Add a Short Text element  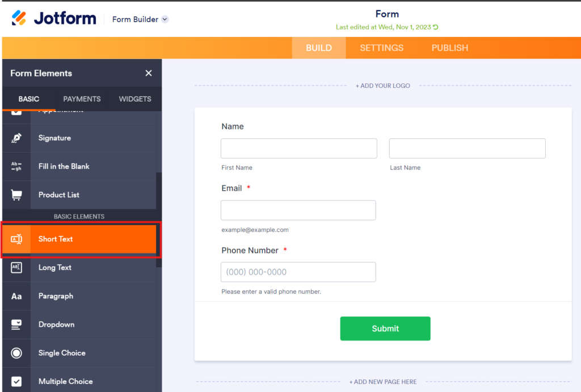79,239
